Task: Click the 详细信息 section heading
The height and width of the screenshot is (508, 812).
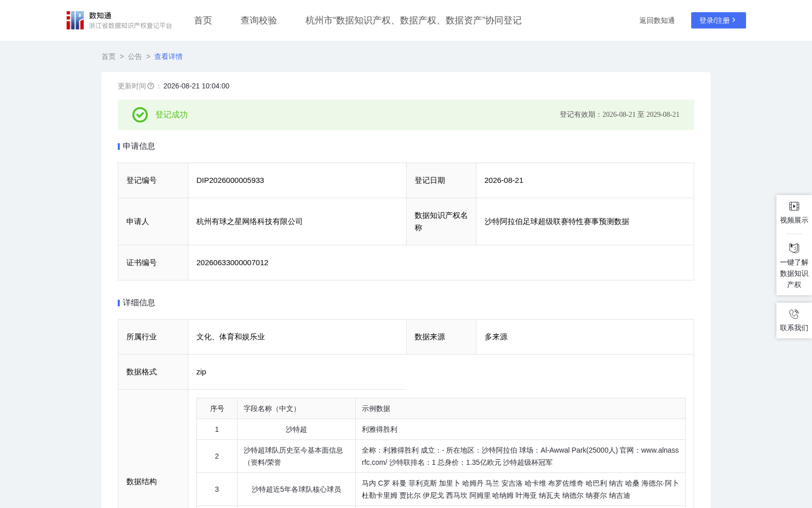Action: tap(139, 303)
